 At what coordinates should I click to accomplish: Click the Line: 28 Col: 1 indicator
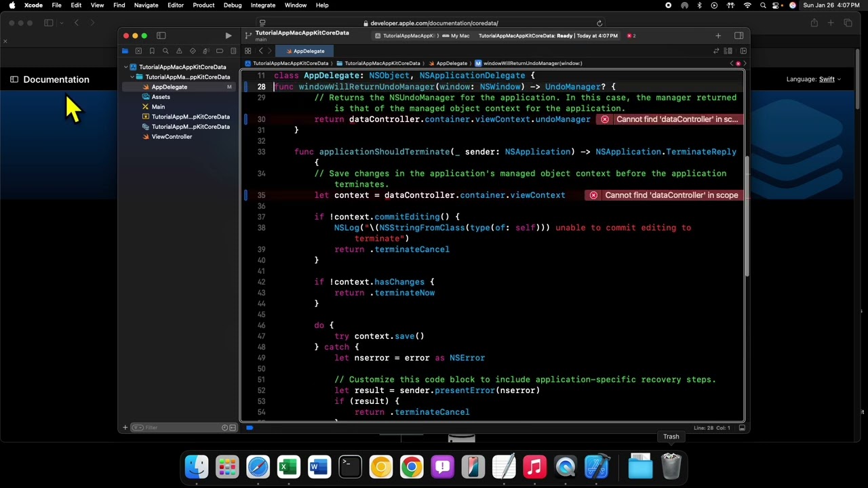pyautogui.click(x=712, y=428)
